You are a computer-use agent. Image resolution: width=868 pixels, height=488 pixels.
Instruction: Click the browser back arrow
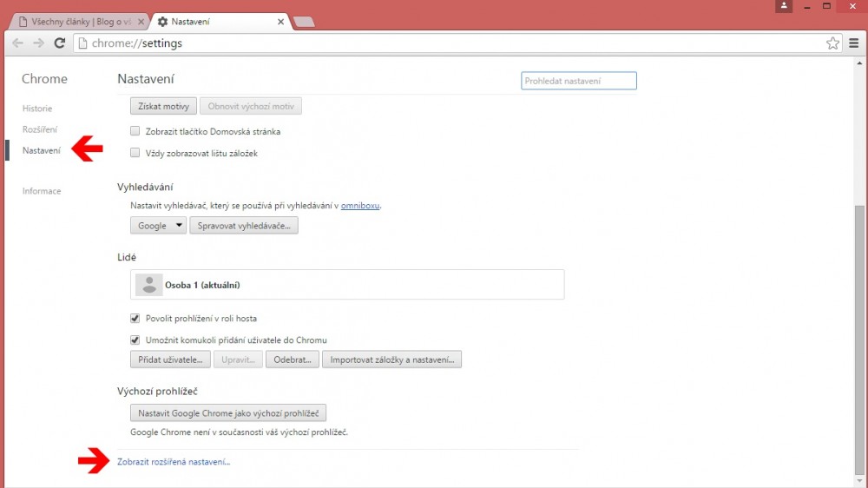pyautogui.click(x=17, y=43)
